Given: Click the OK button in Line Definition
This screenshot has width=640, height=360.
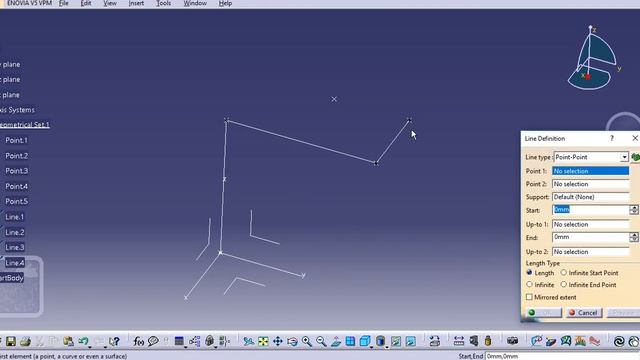Looking at the screenshot, I should (544, 313).
